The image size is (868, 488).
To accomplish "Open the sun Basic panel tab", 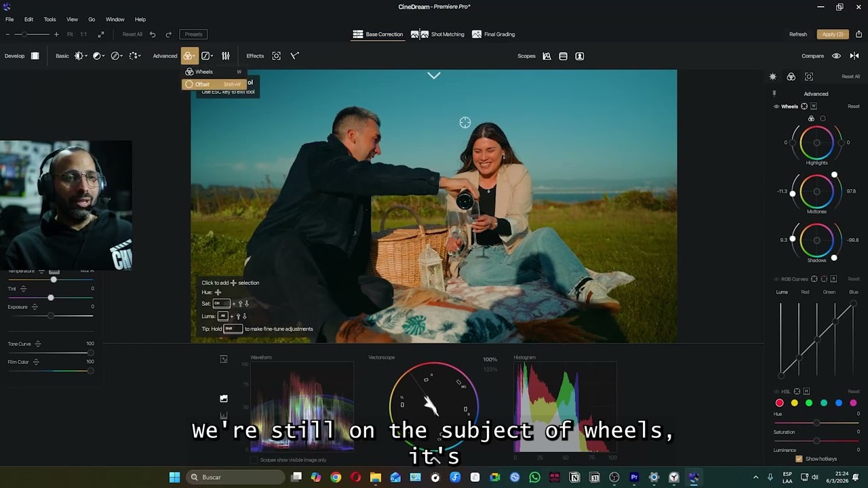I will point(772,77).
